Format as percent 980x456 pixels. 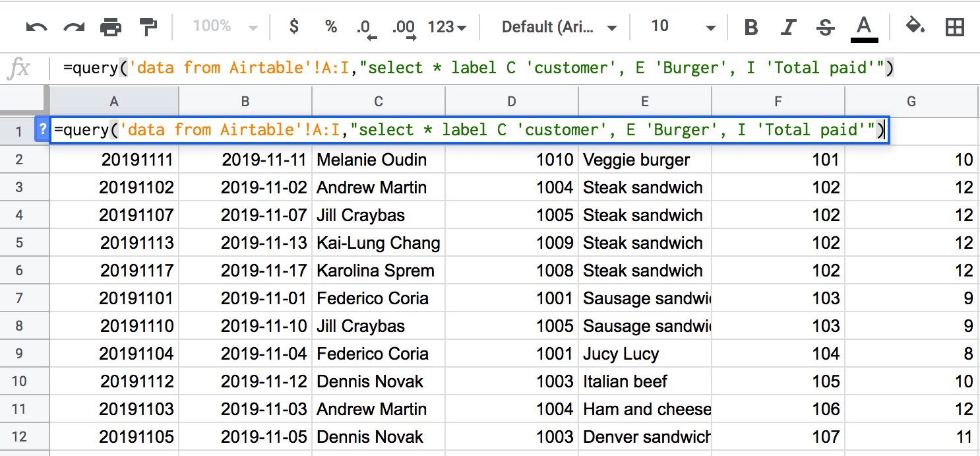click(x=331, y=27)
